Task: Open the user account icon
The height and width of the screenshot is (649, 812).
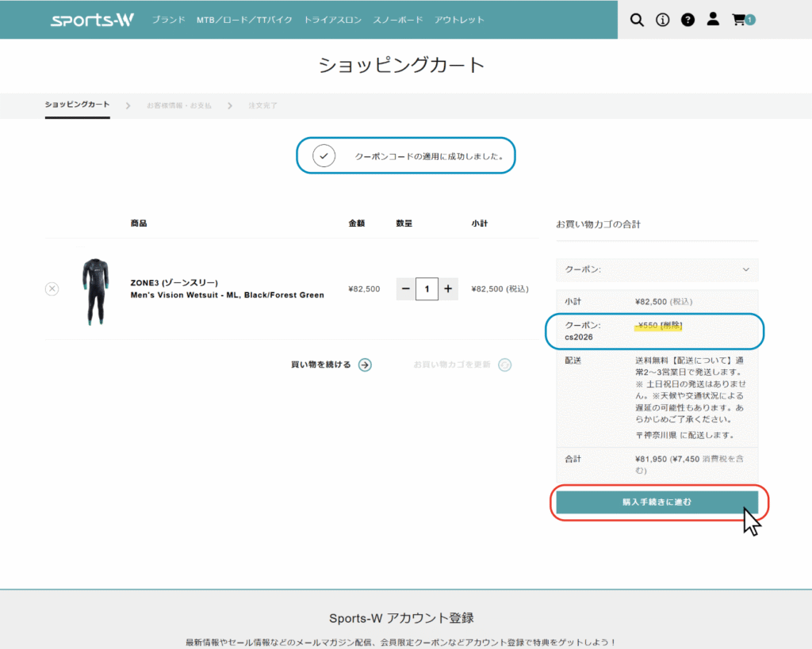Action: click(713, 19)
